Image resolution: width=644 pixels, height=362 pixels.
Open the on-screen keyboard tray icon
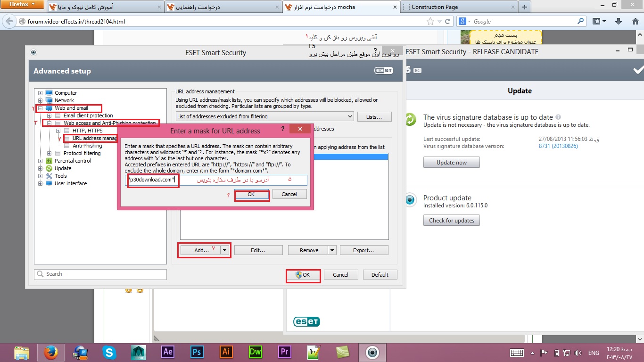pyautogui.click(x=517, y=353)
